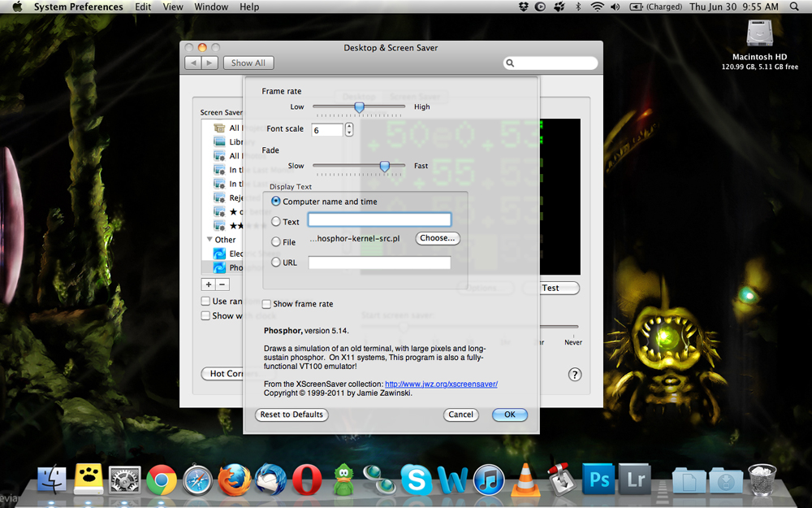This screenshot has height=508, width=812.
Task: Click the URL input field
Action: (379, 263)
